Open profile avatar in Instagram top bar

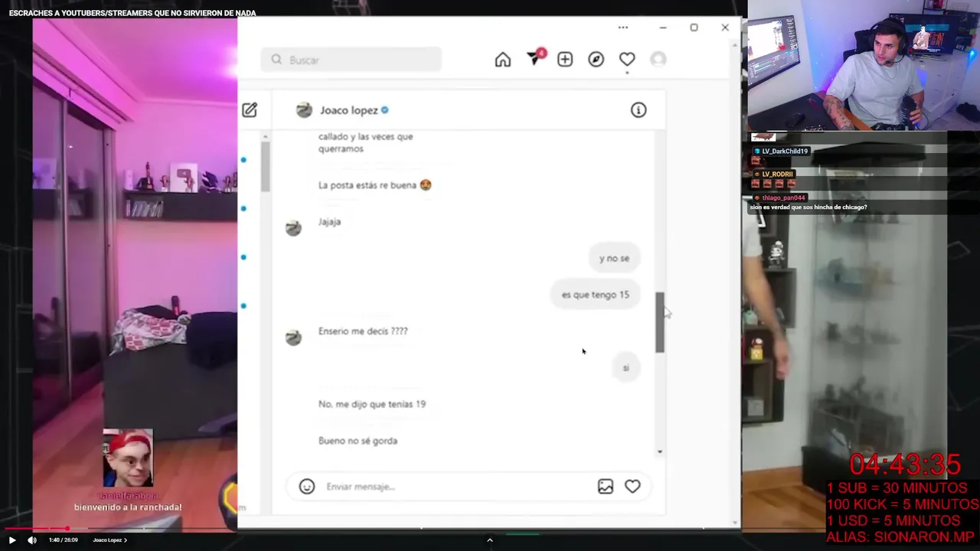658,59
